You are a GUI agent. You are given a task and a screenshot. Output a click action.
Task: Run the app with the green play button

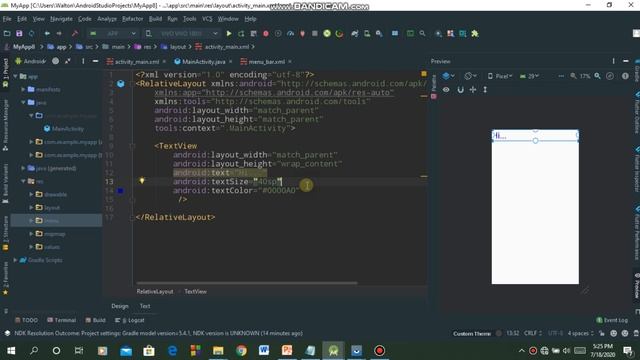tap(229, 33)
